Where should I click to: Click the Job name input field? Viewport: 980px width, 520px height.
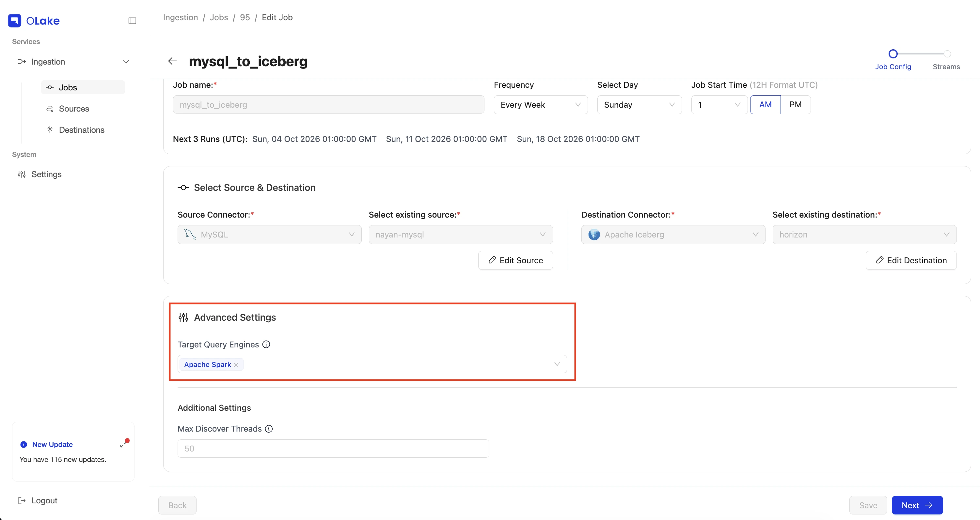point(328,104)
